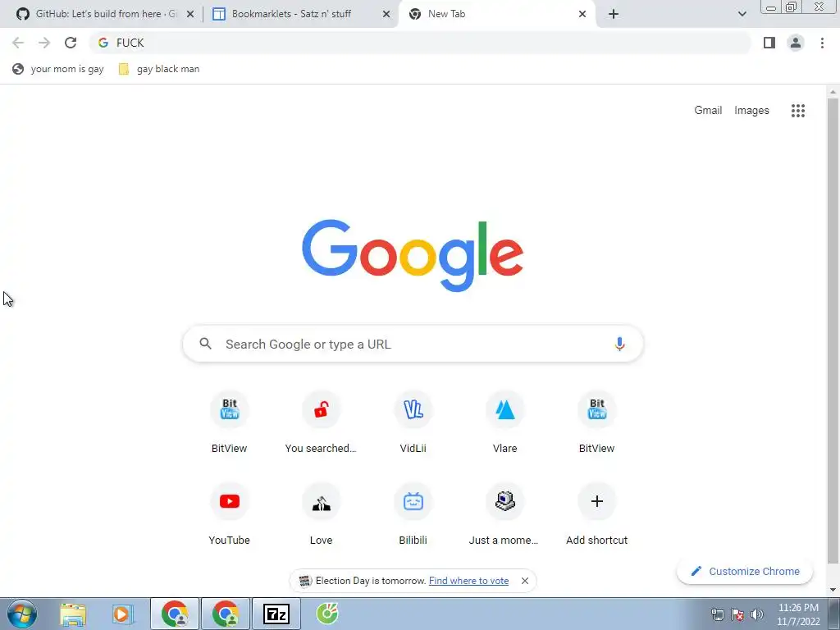Start voice search with microphone icon
Screen dimensions: 840x630
tap(619, 344)
